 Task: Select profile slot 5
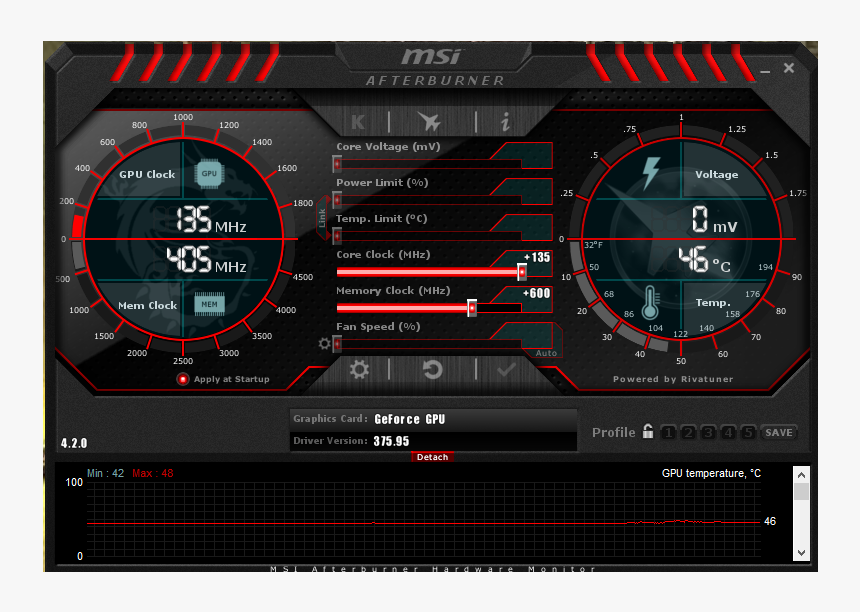tap(748, 433)
